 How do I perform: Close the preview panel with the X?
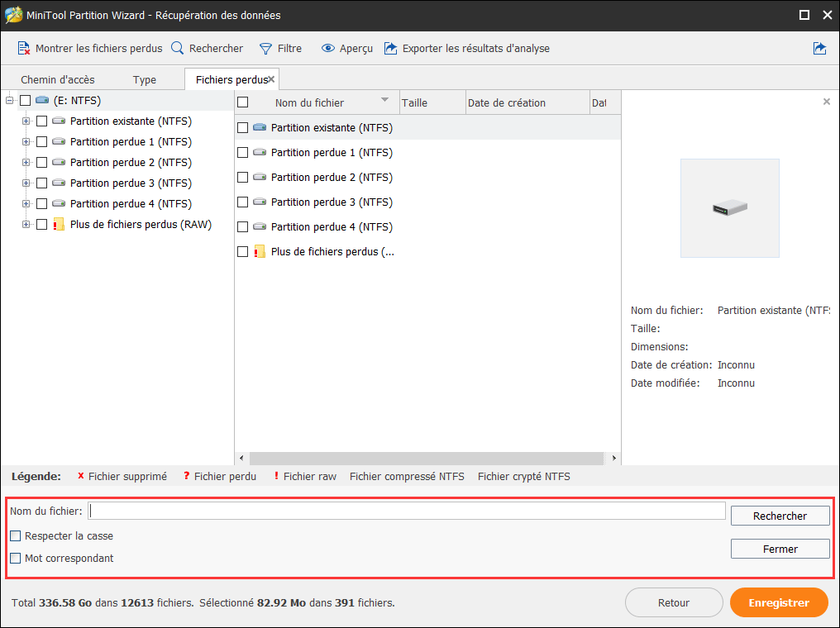(x=826, y=102)
